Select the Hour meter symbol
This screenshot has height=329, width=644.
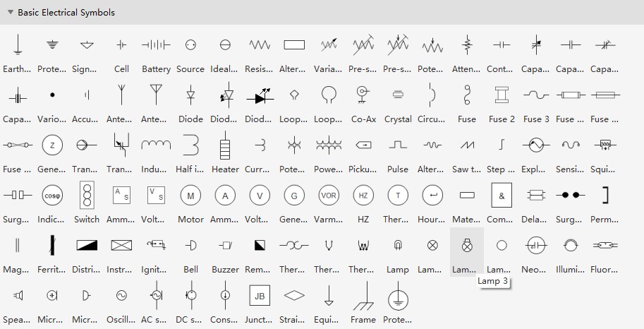point(432,196)
